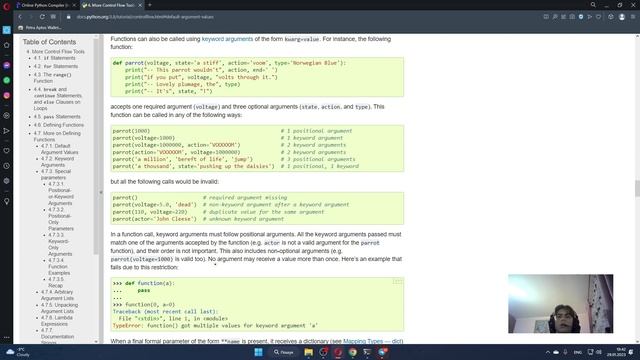
Task: Click the send arrow icon in the address toolbar
Action: pos(590,17)
